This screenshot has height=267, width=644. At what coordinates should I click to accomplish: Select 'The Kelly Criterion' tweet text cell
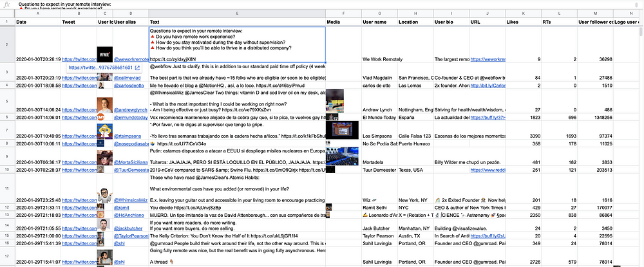click(x=237, y=236)
